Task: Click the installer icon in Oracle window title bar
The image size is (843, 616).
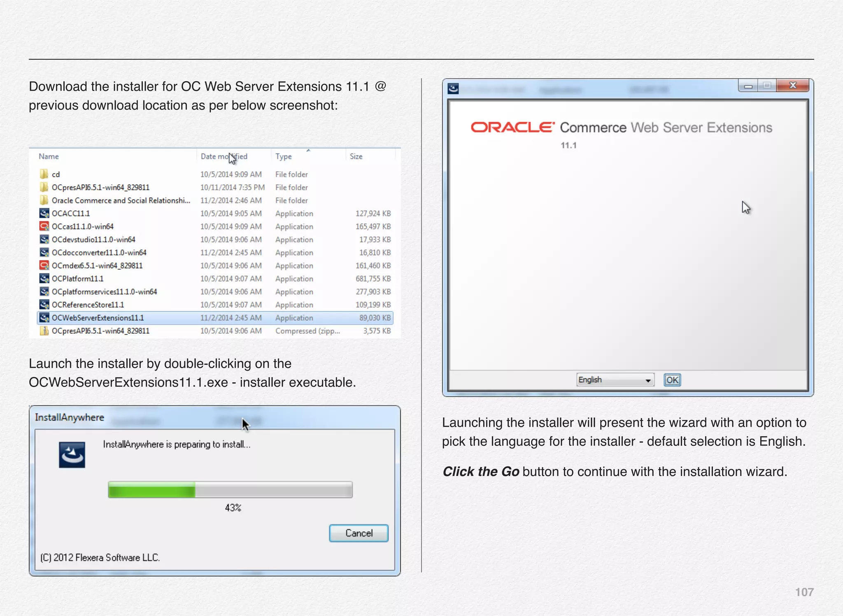Action: pyautogui.click(x=453, y=89)
